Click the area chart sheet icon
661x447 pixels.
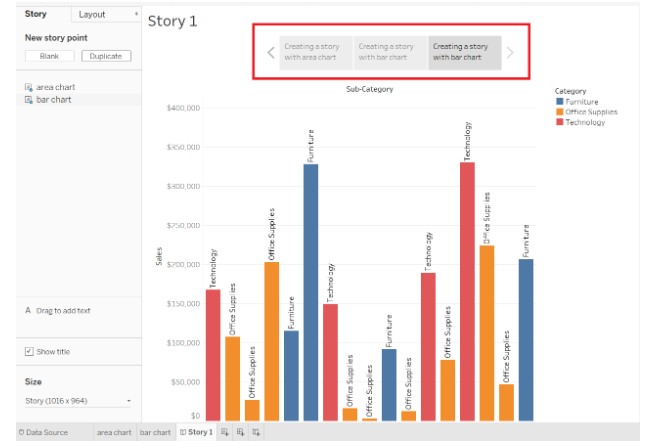point(28,88)
